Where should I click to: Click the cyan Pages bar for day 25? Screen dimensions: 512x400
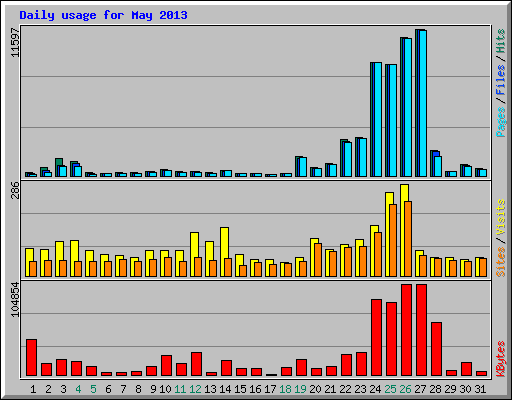(x=393, y=120)
